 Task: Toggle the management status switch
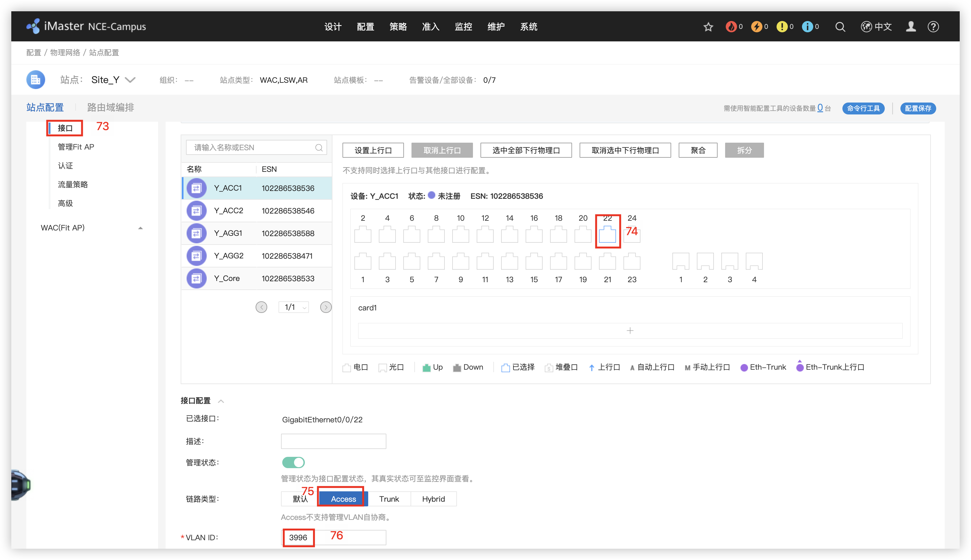pyautogui.click(x=294, y=462)
